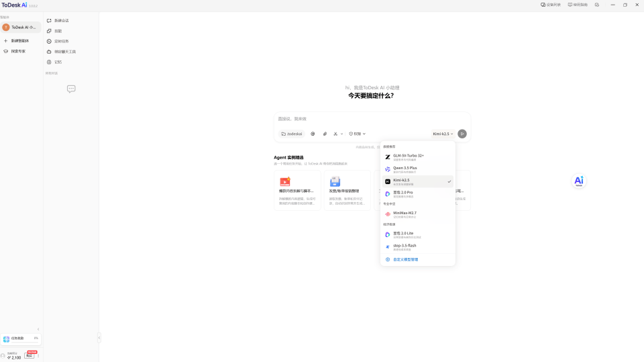Select the ToDesk AI assistant agent
Image resolution: width=644 pixels, height=362 pixels.
[x=21, y=27]
